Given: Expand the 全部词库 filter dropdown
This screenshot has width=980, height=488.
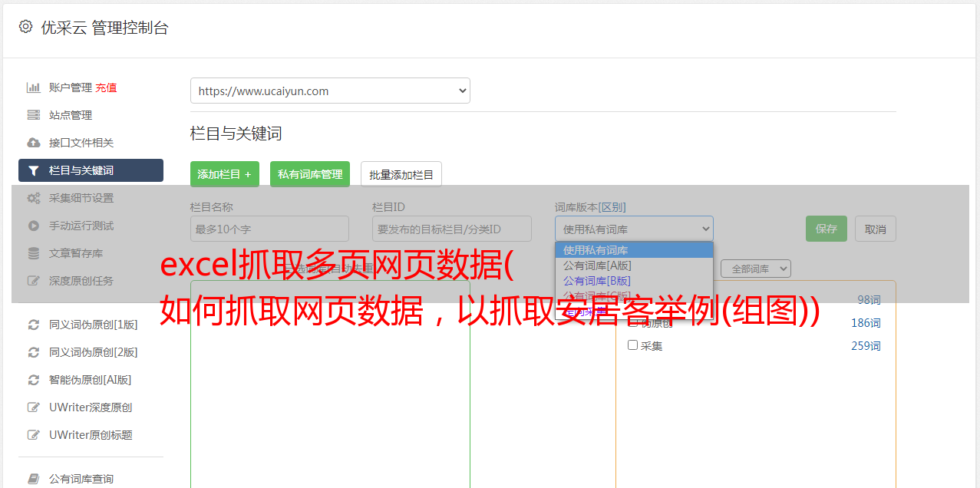Looking at the screenshot, I should (755, 269).
